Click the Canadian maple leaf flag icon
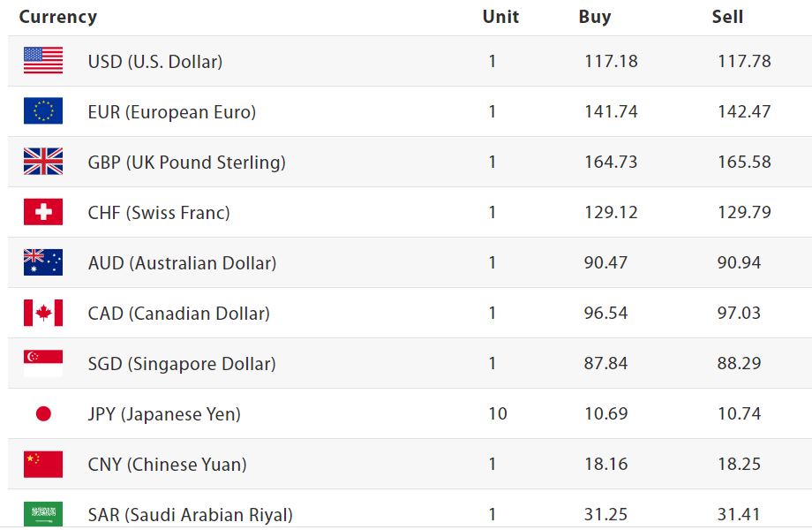This screenshot has height=530, width=812. 43,313
